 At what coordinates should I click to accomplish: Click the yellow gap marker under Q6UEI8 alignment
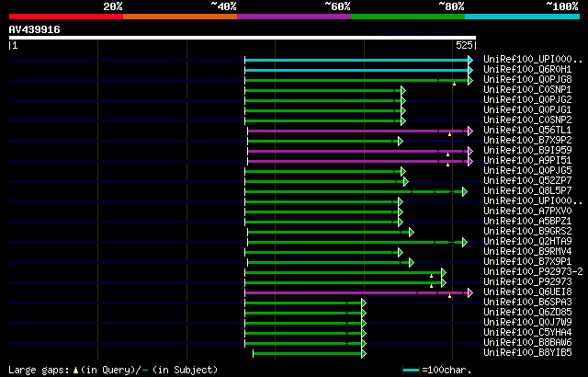[449, 296]
